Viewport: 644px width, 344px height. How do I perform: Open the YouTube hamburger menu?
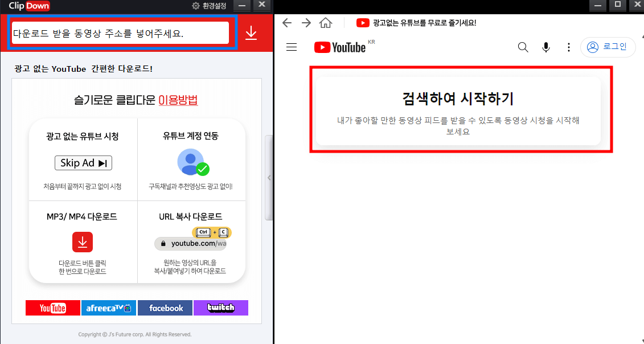click(292, 47)
